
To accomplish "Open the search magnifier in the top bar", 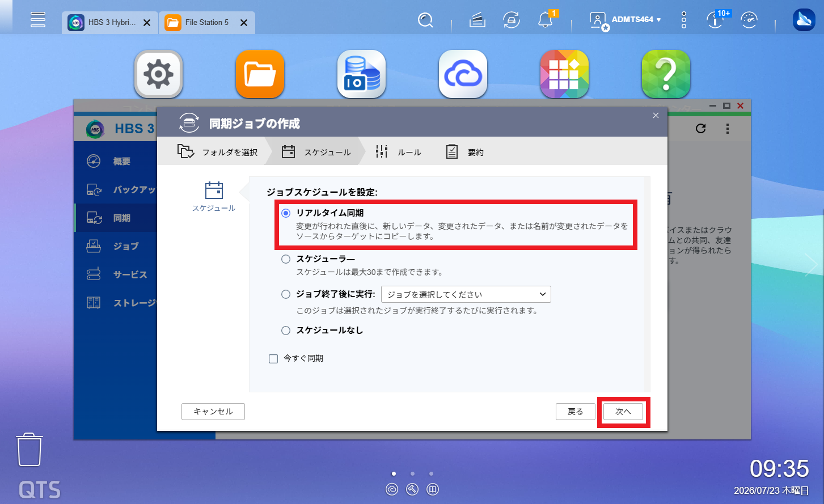I will coord(425,20).
